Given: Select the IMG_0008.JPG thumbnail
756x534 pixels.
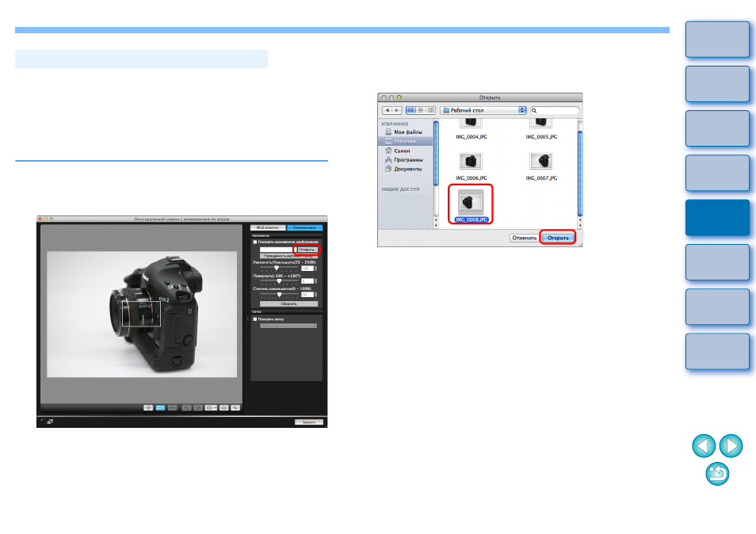Looking at the screenshot, I should pyautogui.click(x=471, y=202).
